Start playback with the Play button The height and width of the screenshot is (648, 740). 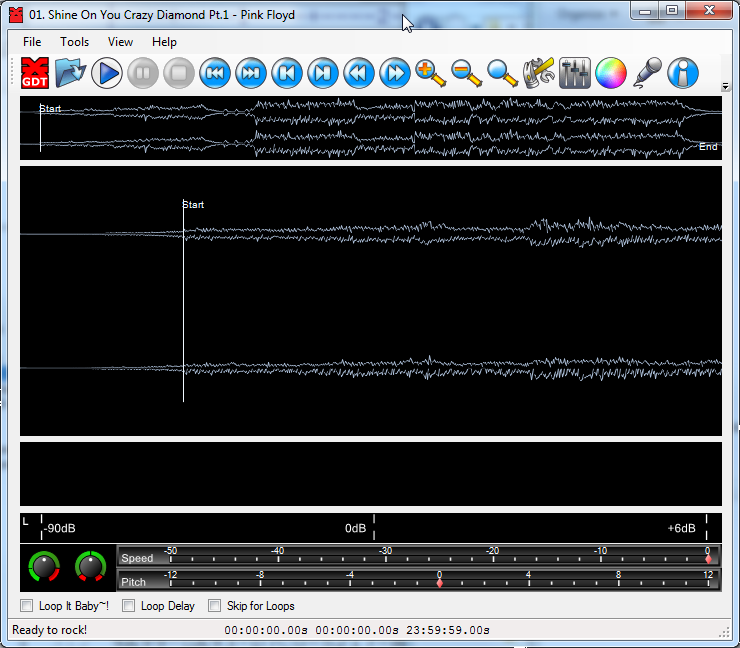[107, 73]
